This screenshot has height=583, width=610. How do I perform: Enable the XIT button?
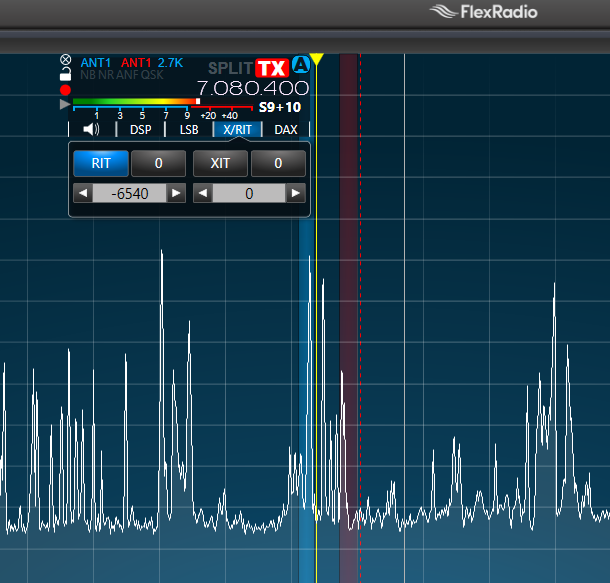(x=220, y=163)
